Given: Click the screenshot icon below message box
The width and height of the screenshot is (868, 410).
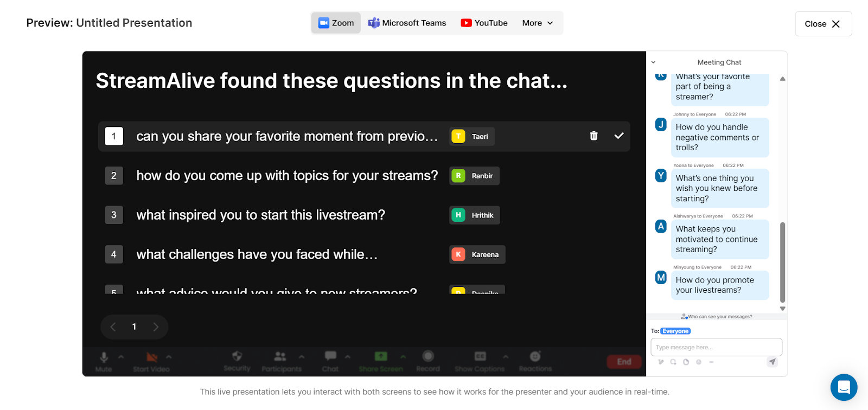Looking at the screenshot, I should pyautogui.click(x=673, y=362).
